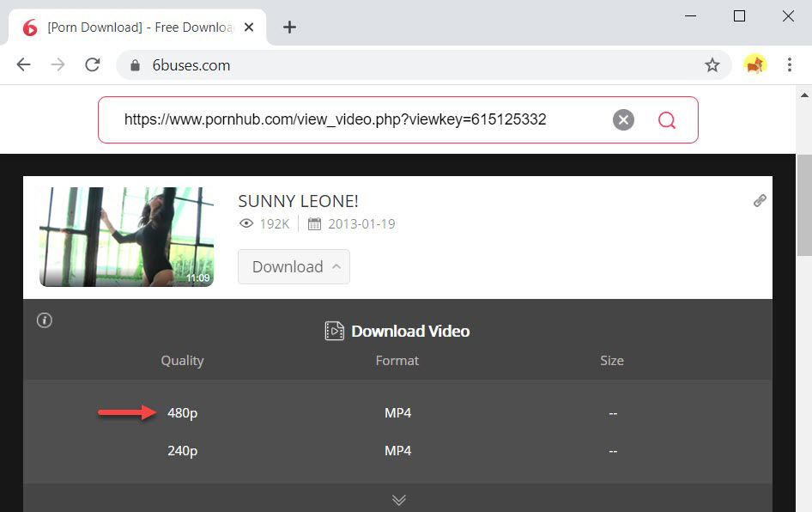Image resolution: width=812 pixels, height=512 pixels.
Task: Choose 480p quality option
Action: click(182, 413)
